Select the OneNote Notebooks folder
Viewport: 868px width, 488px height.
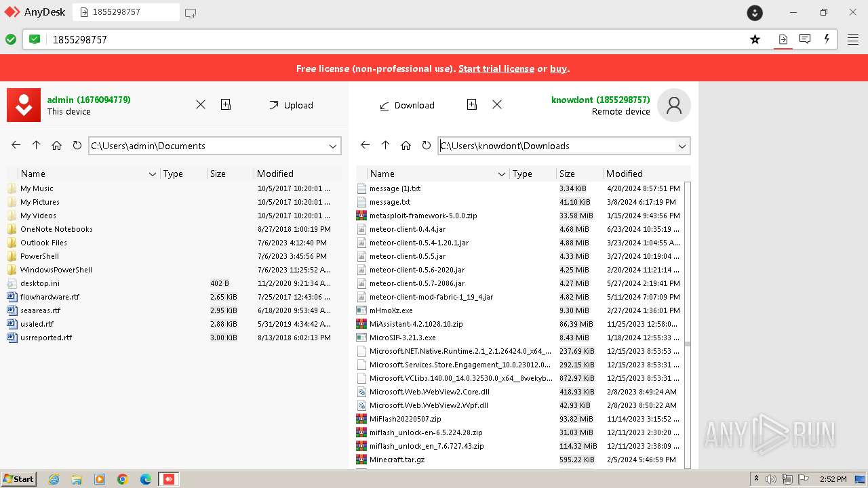pos(174,229)
